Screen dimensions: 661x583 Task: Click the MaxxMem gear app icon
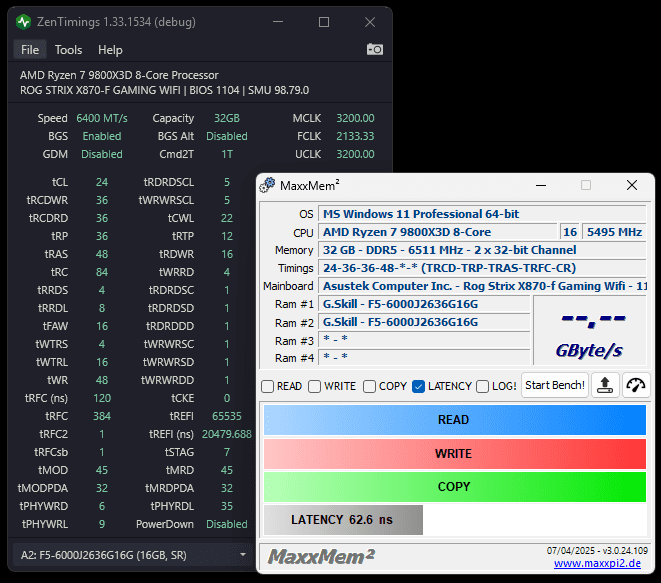click(267, 185)
